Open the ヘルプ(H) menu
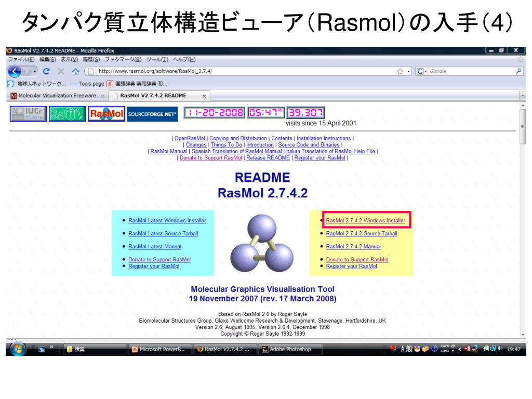The height and width of the screenshot is (399, 532). [x=184, y=59]
